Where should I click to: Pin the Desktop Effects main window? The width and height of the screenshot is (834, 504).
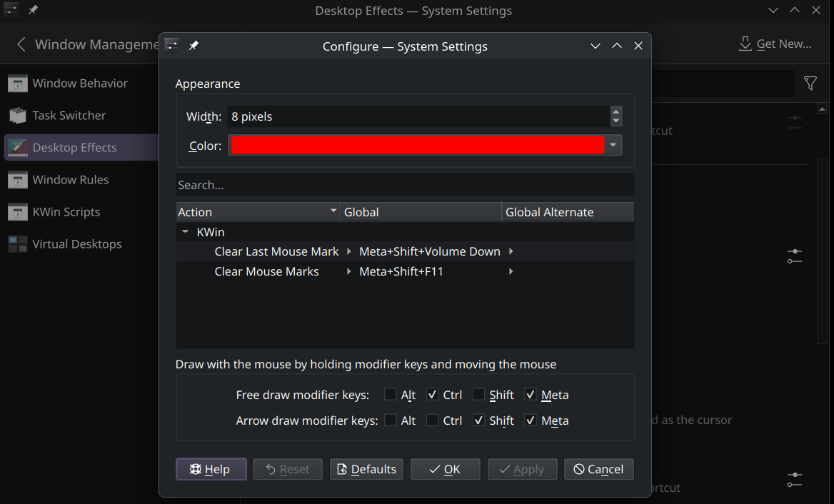pos(33,10)
